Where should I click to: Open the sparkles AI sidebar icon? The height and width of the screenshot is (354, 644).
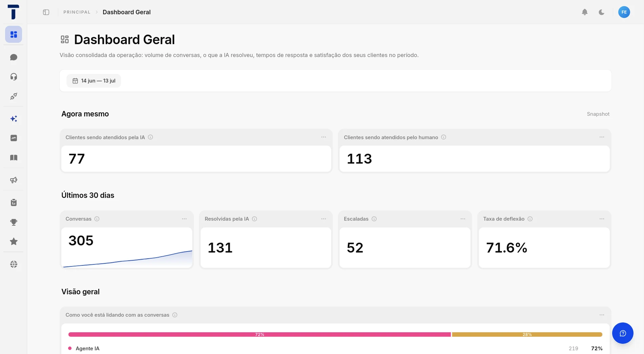click(14, 118)
